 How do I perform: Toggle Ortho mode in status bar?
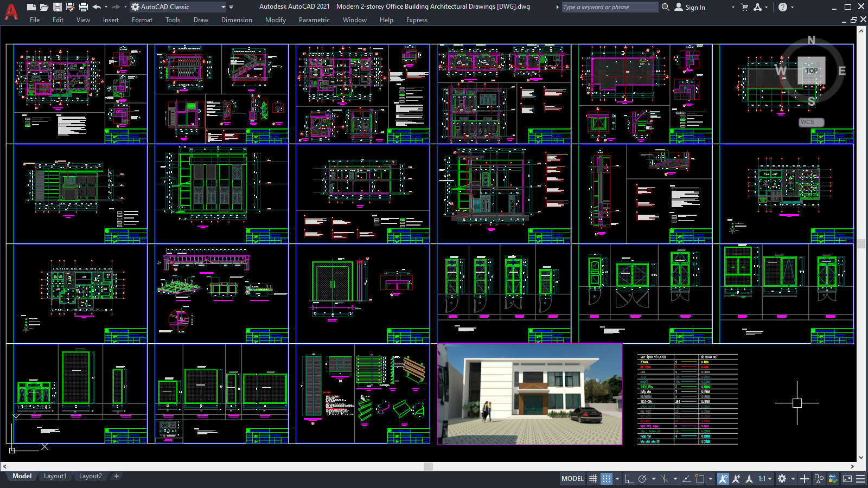[x=629, y=479]
